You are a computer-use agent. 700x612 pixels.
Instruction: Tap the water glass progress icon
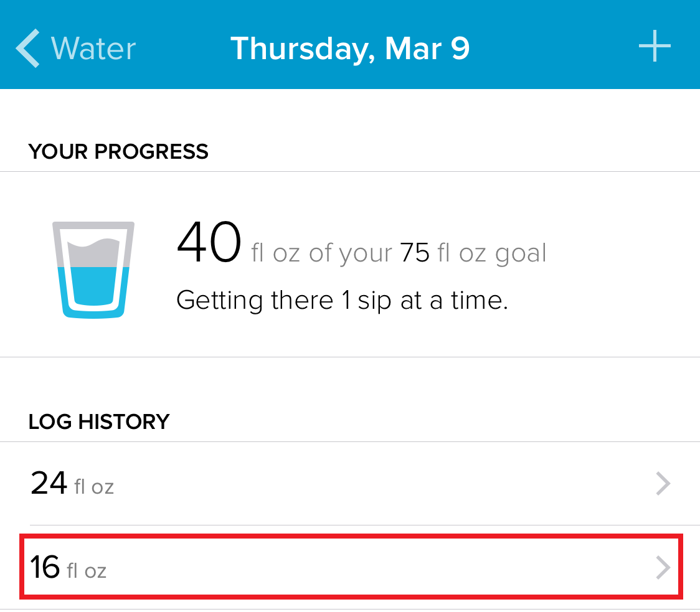[93, 270]
